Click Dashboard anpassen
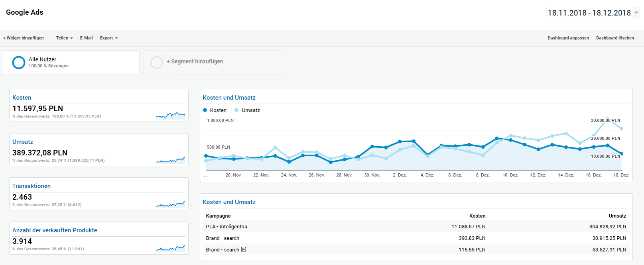The height and width of the screenshot is (265, 644). [x=568, y=38]
